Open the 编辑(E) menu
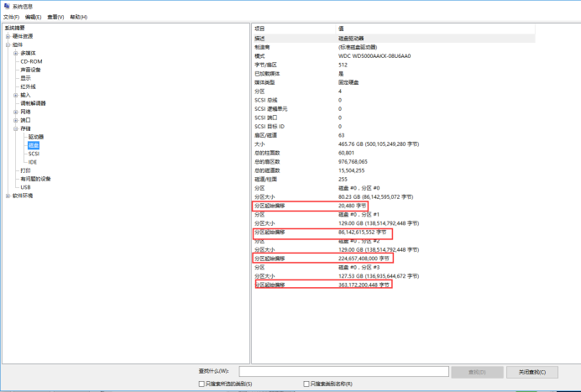The height and width of the screenshot is (392, 581). 33,17
